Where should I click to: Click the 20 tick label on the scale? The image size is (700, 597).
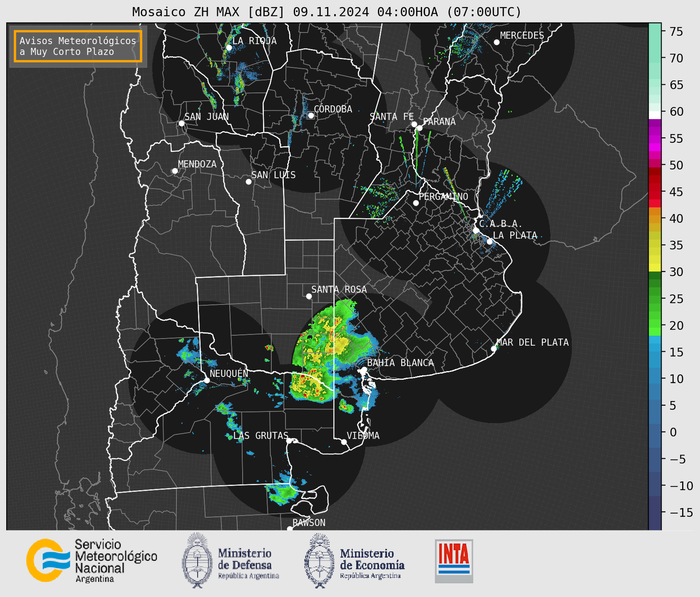677,325
